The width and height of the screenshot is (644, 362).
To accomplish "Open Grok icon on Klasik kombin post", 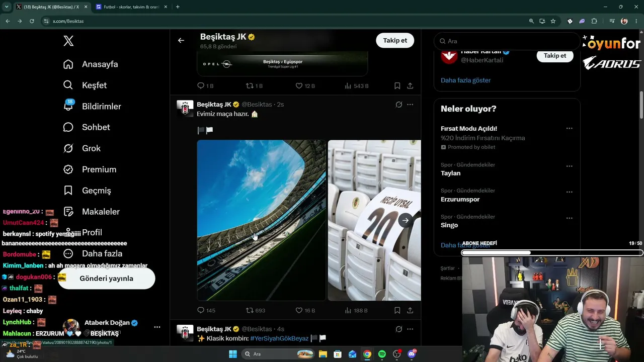I will (398, 329).
